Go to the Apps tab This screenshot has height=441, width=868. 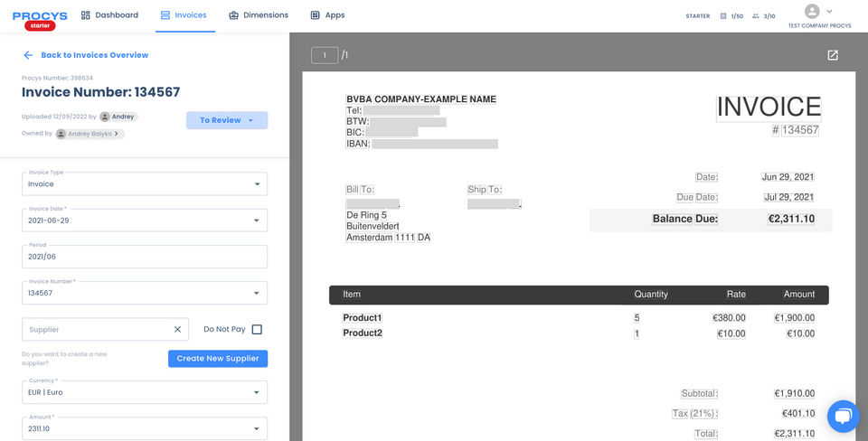click(x=327, y=15)
